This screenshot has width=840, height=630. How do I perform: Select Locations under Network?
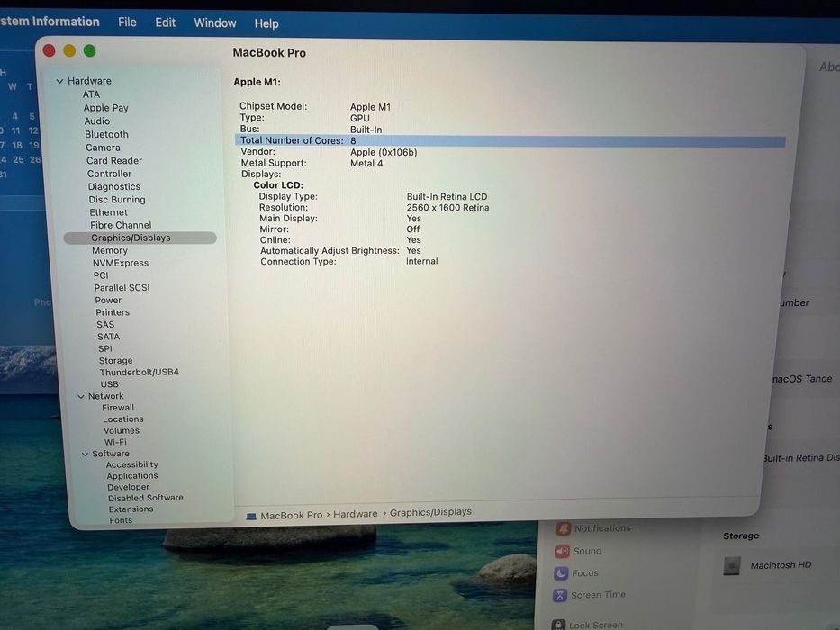(x=122, y=418)
